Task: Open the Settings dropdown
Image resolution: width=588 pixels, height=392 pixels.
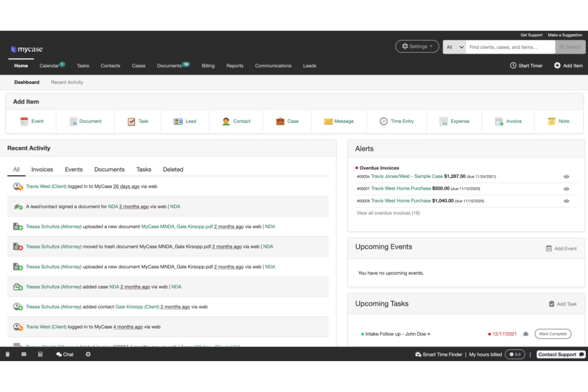Action: (x=417, y=46)
